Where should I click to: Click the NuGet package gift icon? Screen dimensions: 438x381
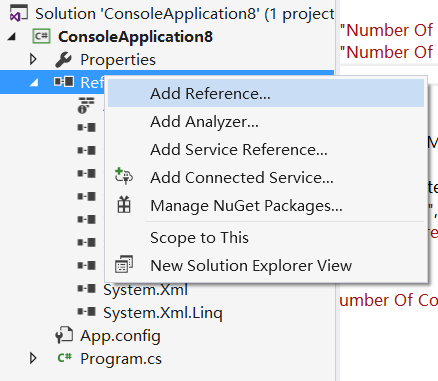[124, 205]
